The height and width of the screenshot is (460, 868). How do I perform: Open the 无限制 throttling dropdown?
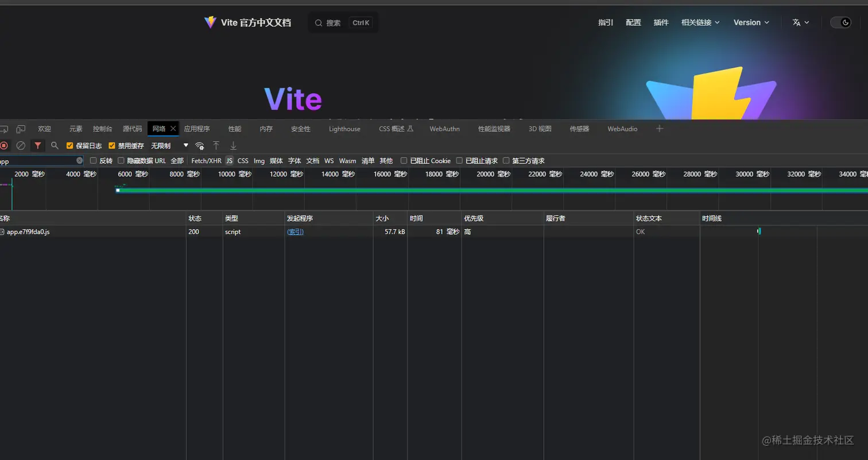click(169, 146)
